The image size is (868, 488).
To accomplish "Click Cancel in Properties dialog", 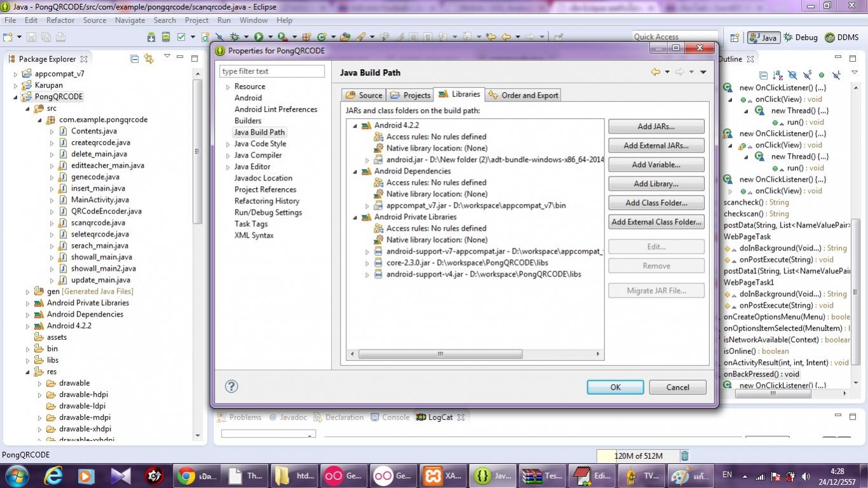I will (677, 387).
